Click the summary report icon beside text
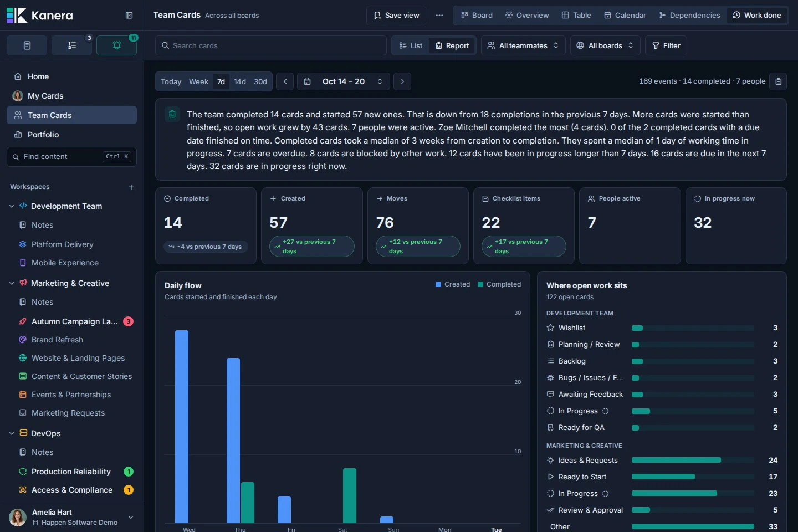798x532 pixels. 172,114
